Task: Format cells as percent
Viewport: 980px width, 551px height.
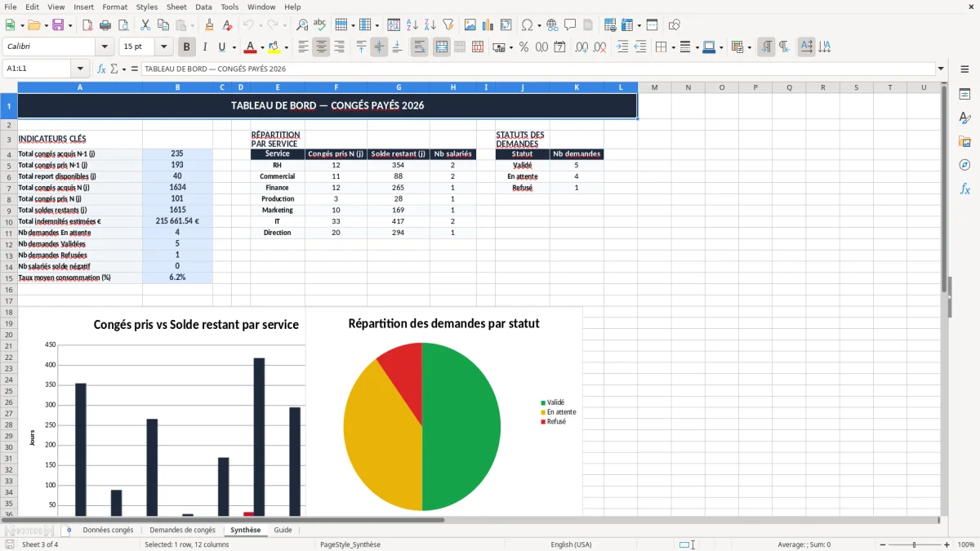Action: [x=523, y=47]
